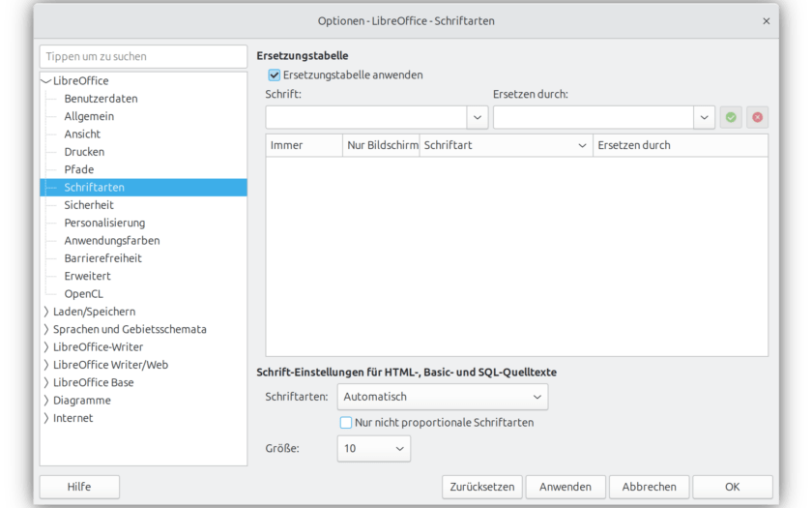Expand the Internet node

click(46, 418)
